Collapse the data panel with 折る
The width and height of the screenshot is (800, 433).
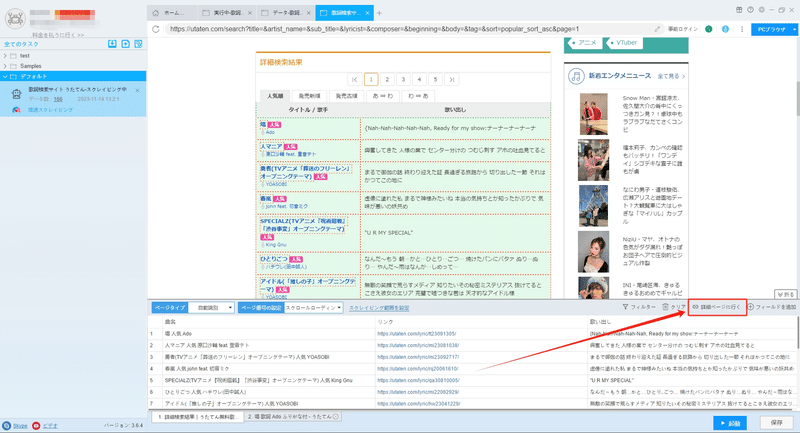pos(785,294)
